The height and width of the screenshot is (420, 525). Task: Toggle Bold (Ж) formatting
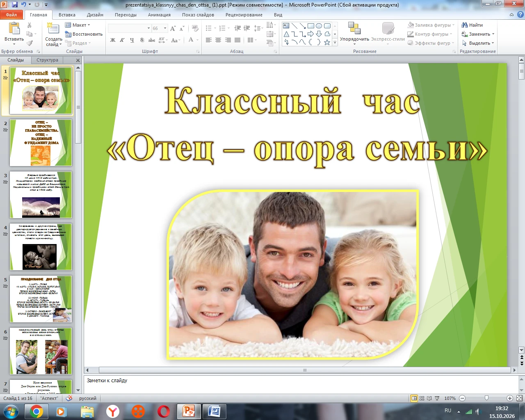113,40
